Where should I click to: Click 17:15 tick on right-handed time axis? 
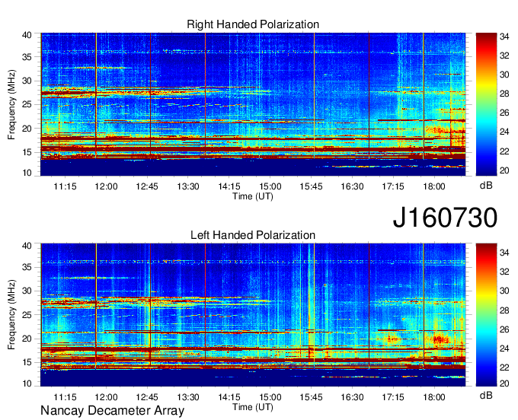(393, 186)
